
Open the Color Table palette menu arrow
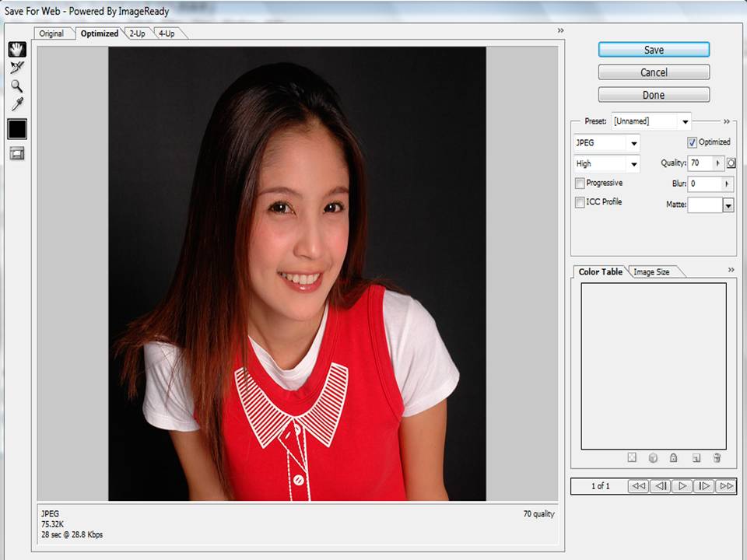pyautogui.click(x=731, y=270)
